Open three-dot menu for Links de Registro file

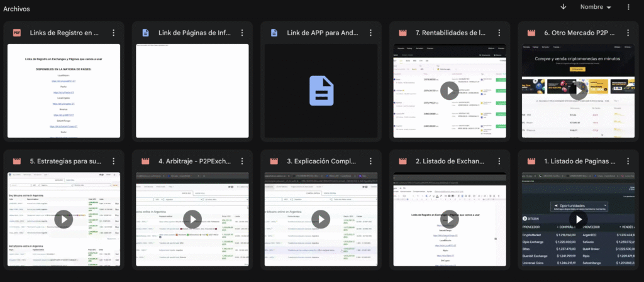click(113, 33)
